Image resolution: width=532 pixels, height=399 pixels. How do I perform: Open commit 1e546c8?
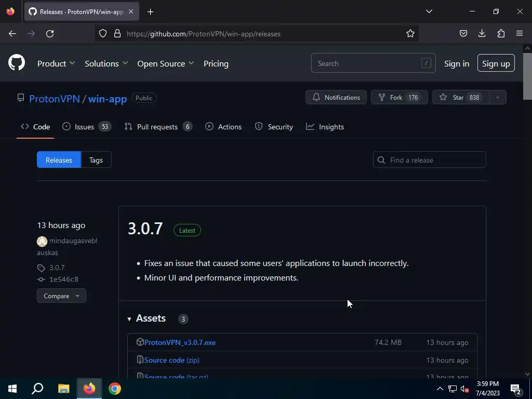[x=64, y=279]
